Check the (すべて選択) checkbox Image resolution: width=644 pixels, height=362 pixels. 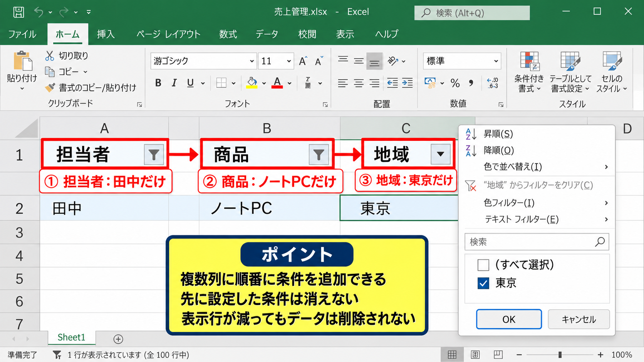point(483,265)
